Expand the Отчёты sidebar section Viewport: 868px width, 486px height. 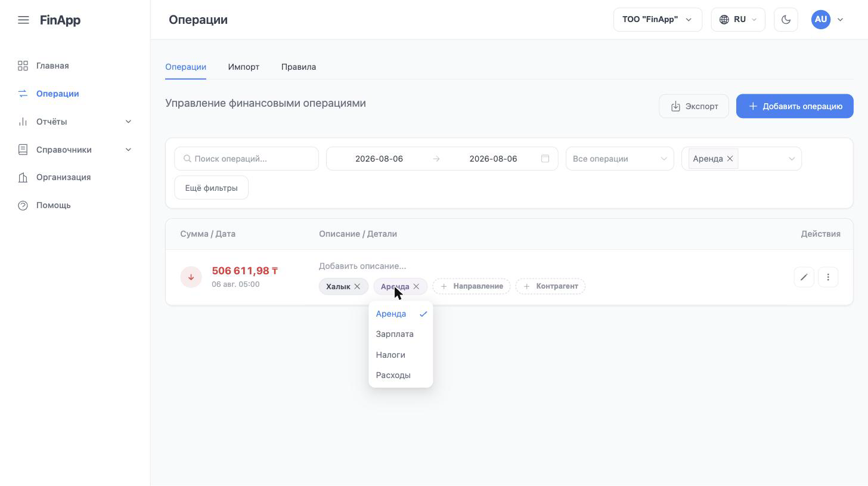click(x=75, y=122)
